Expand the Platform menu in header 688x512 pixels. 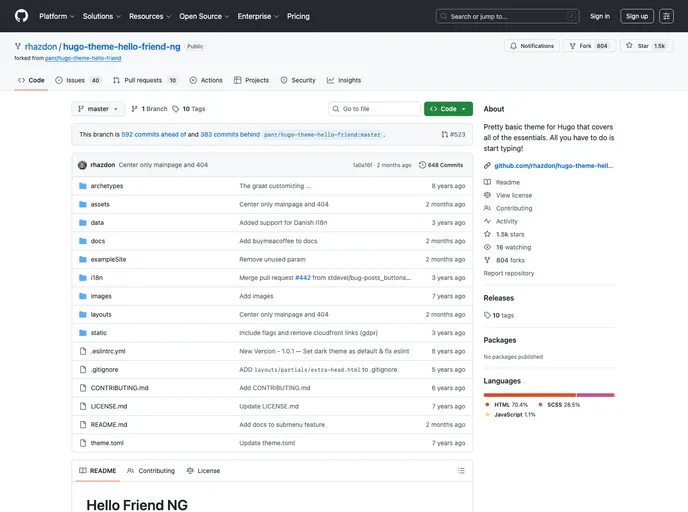click(x=56, y=16)
